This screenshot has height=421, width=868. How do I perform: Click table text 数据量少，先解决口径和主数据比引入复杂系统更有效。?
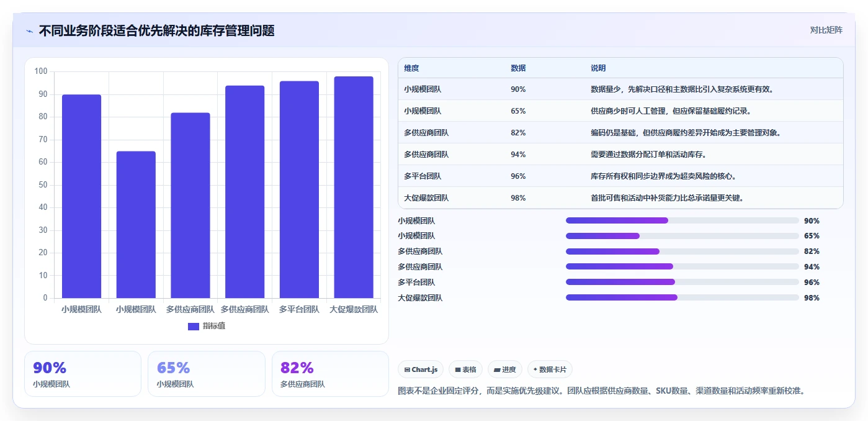[682, 89]
